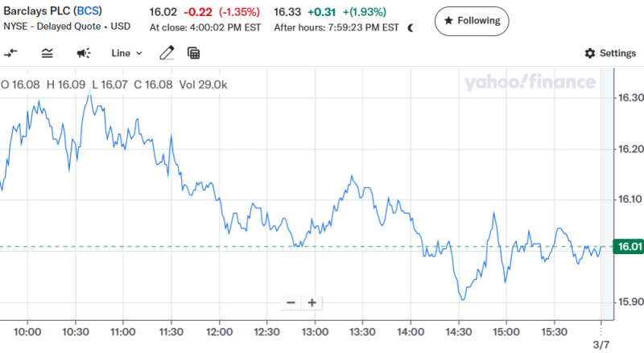Image resolution: width=644 pixels, height=353 pixels.
Task: Click the megaphone events icon
Action: pyautogui.click(x=84, y=53)
